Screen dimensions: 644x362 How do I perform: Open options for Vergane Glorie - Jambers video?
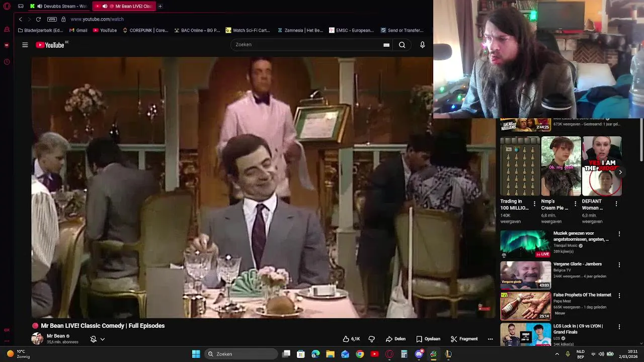[619, 264]
